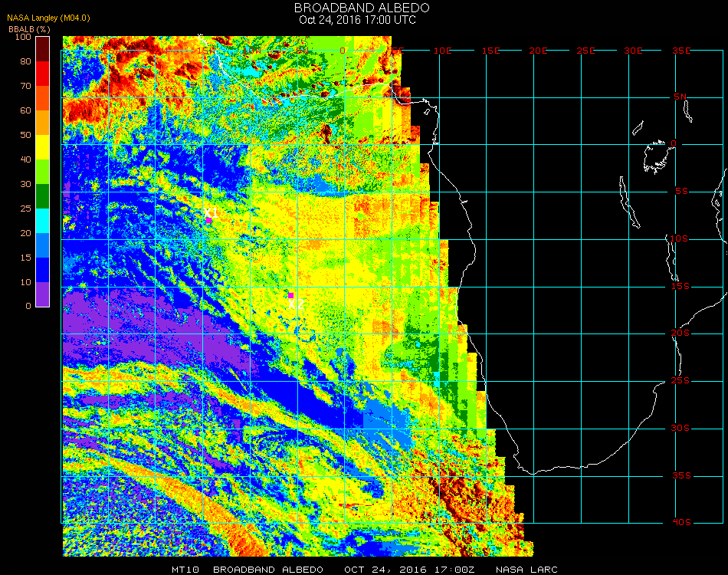Viewport: 728px width, 575px height.
Task: Click the 10E longitude grid label
Action: click(442, 51)
